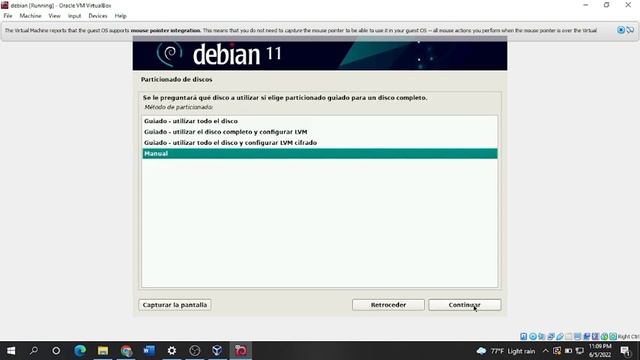This screenshot has height=360, width=640.
Task: Click the mouse integration status icon
Action: (x=604, y=336)
